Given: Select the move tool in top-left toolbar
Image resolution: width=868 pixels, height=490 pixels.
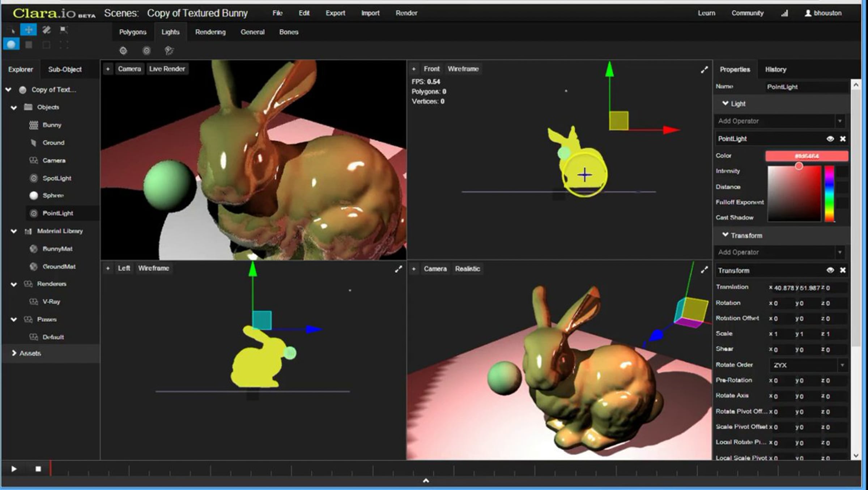Looking at the screenshot, I should click(x=29, y=30).
